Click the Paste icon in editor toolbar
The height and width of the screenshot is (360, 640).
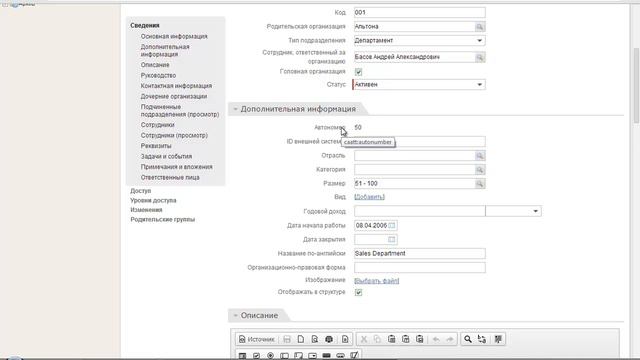point(391,339)
